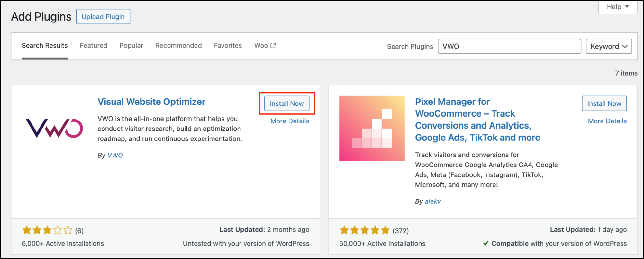The width and height of the screenshot is (644, 259).
Task: Expand the Keyword search type dropdown
Action: (609, 46)
